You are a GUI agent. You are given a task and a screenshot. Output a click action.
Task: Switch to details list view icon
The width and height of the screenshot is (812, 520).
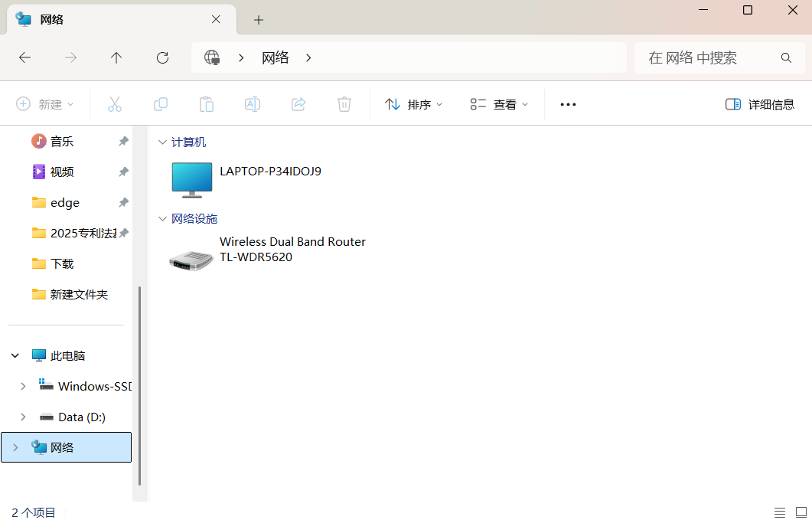[779, 513]
